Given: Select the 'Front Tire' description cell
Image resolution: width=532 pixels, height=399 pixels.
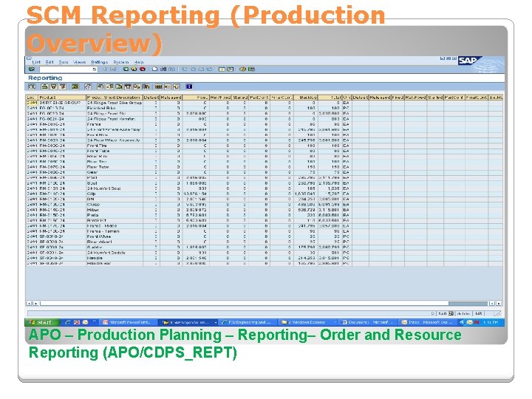Looking at the screenshot, I should tap(115, 146).
